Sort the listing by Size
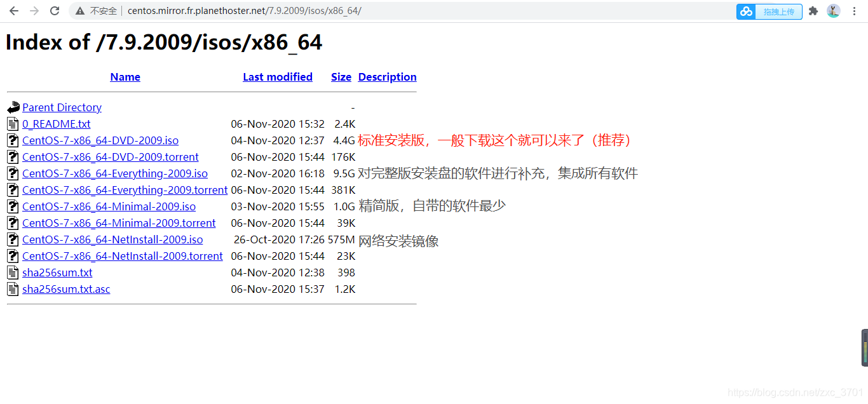The image size is (868, 404). (341, 77)
